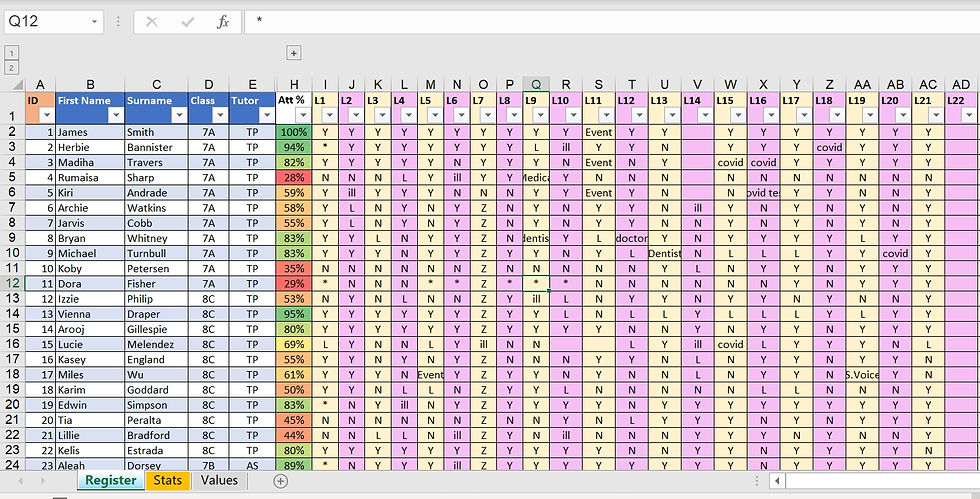Image resolution: width=980 pixels, height=499 pixels.
Task: Click the Cancel (X) formula bar icon
Action: click(151, 22)
